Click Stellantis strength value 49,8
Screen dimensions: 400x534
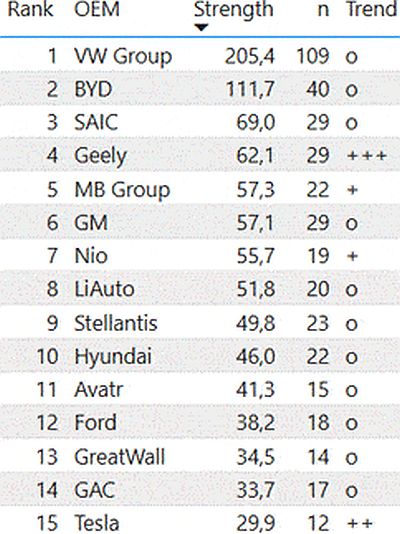tap(255, 323)
